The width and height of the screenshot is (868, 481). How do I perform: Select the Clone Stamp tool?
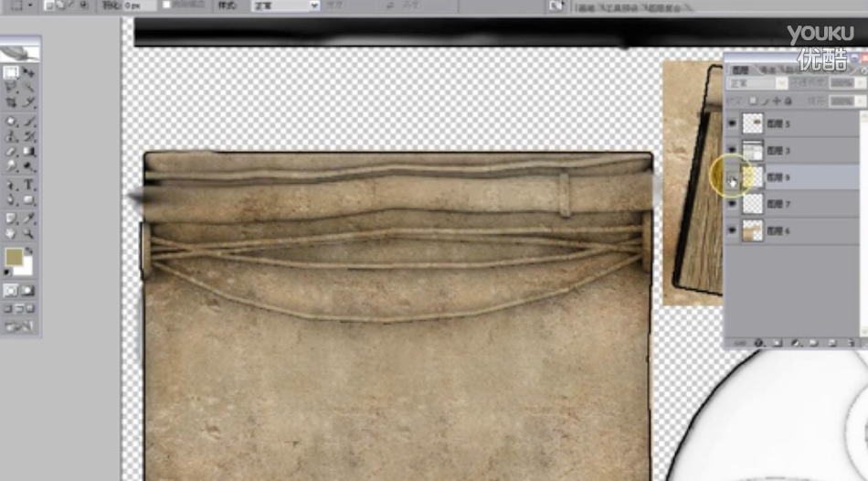point(11,136)
